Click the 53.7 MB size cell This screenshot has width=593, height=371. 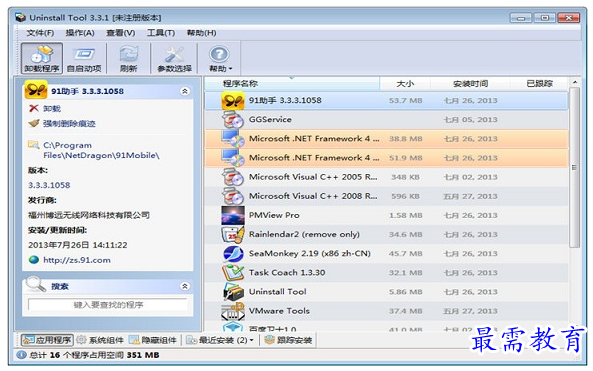(405, 101)
